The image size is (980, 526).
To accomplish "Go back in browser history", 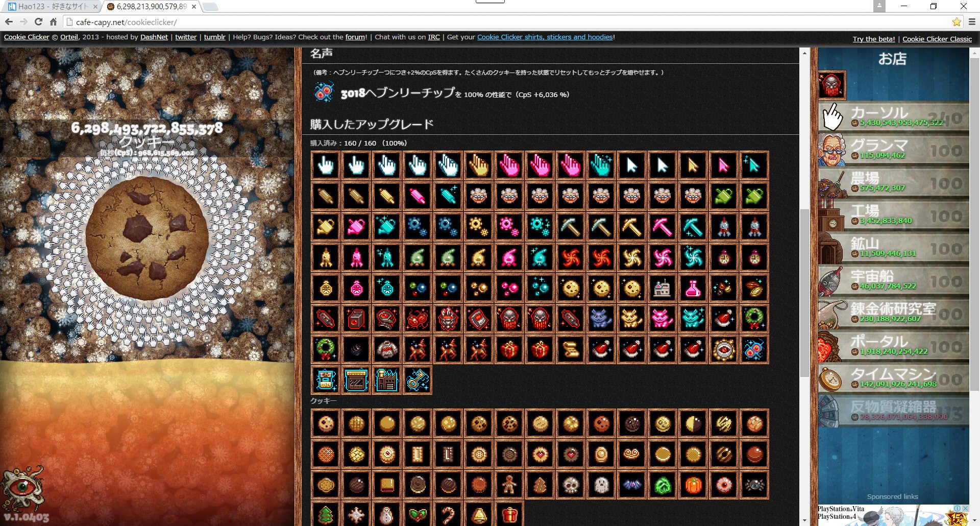I will (9, 22).
